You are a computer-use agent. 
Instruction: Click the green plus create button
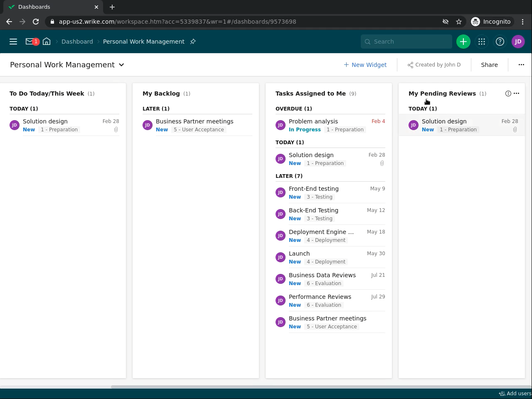463,42
